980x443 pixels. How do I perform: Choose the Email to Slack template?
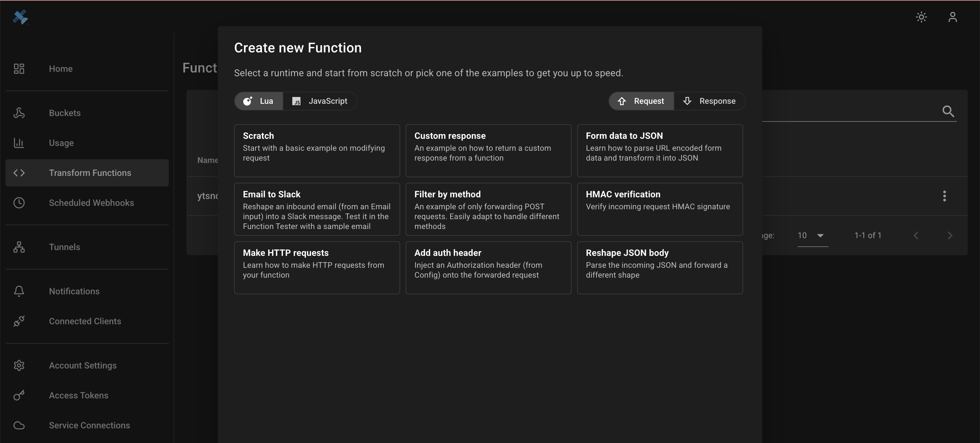[x=317, y=209]
